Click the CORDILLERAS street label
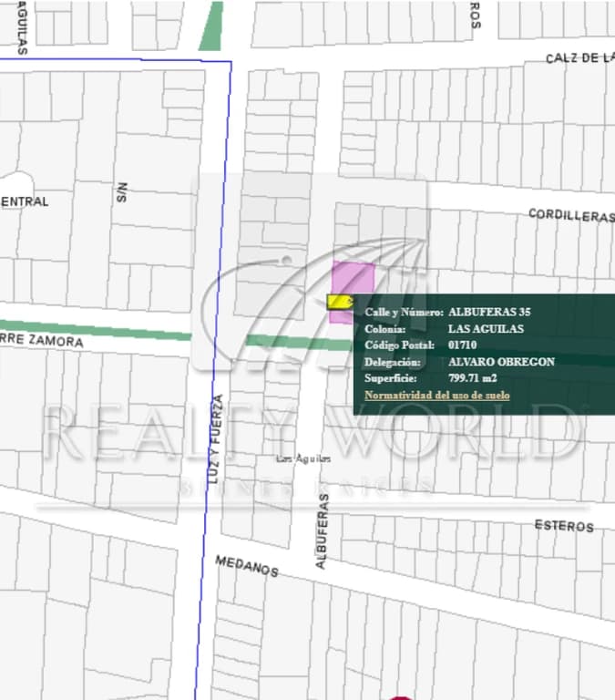615x700 pixels. (x=571, y=216)
